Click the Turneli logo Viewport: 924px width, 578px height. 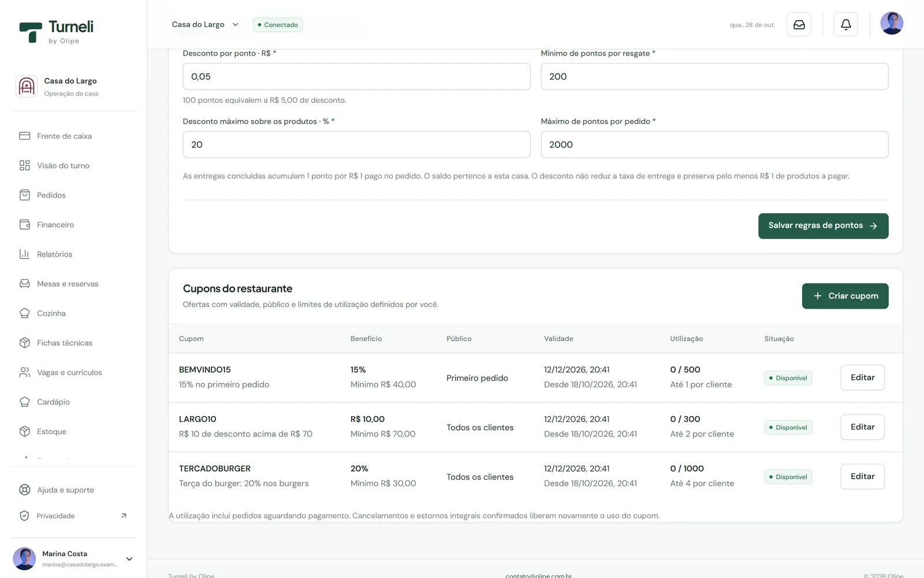[56, 32]
